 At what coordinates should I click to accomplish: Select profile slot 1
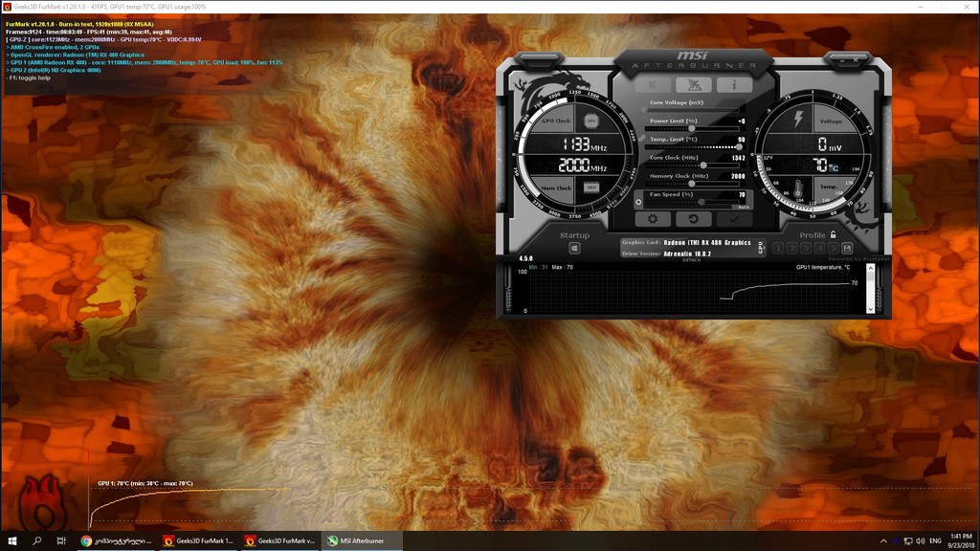pyautogui.click(x=778, y=248)
